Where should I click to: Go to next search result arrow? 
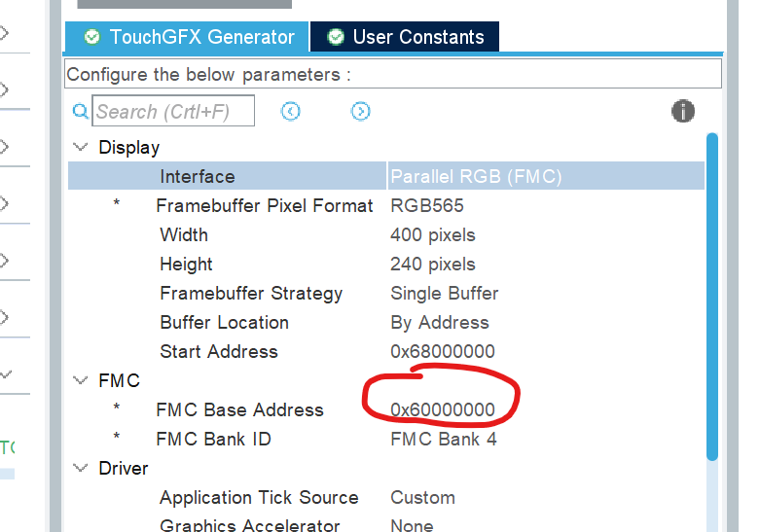click(x=361, y=112)
